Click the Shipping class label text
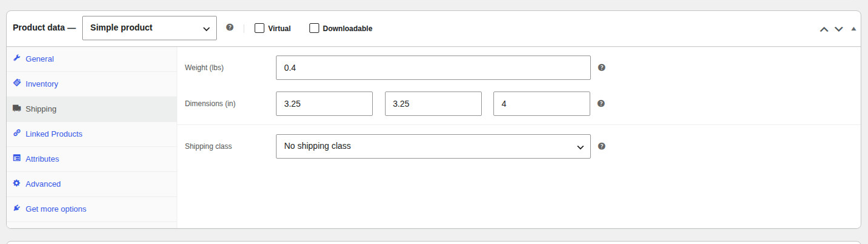The width and height of the screenshot is (868, 244). 208,146
